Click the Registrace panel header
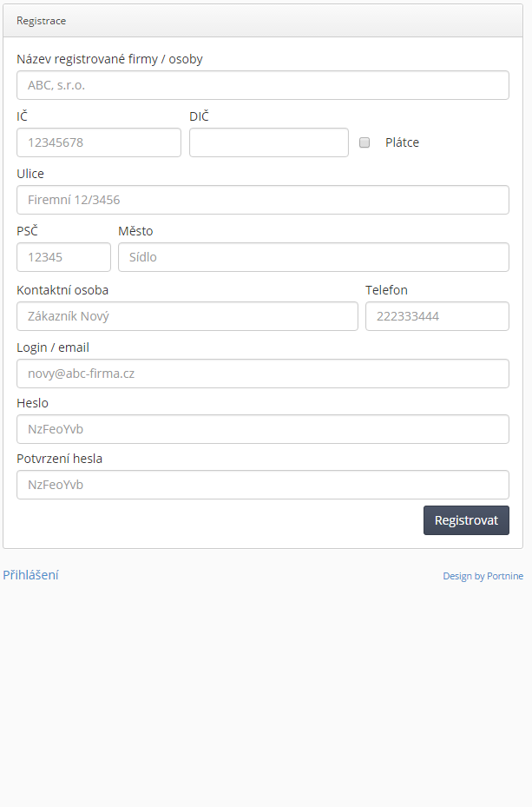532x807 pixels. point(263,21)
